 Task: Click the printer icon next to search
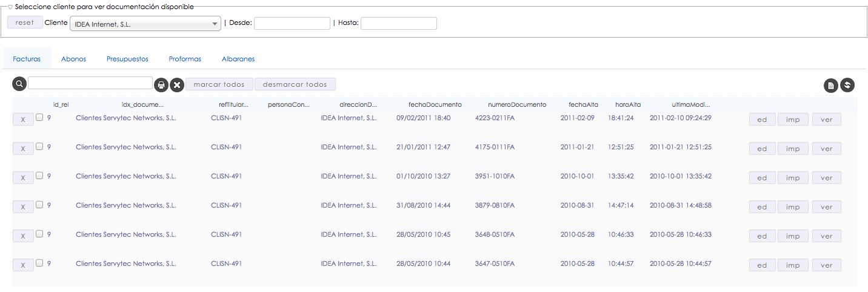tap(161, 85)
